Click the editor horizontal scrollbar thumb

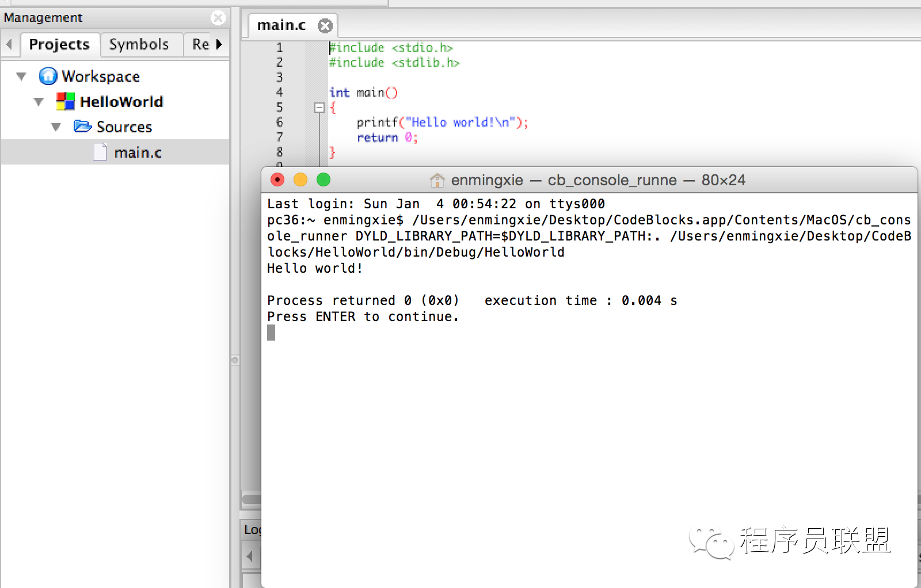click(252, 499)
